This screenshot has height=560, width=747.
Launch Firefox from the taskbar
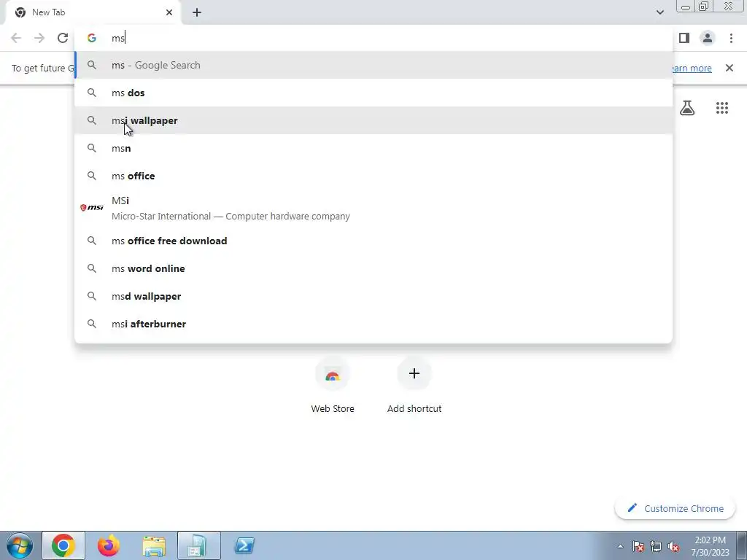tap(108, 545)
